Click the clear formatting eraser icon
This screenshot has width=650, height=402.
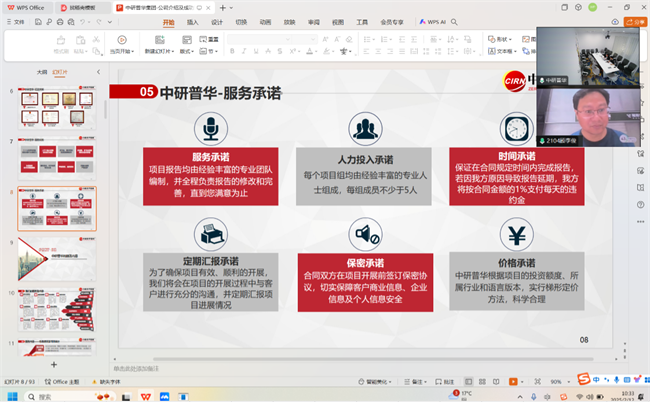349,39
